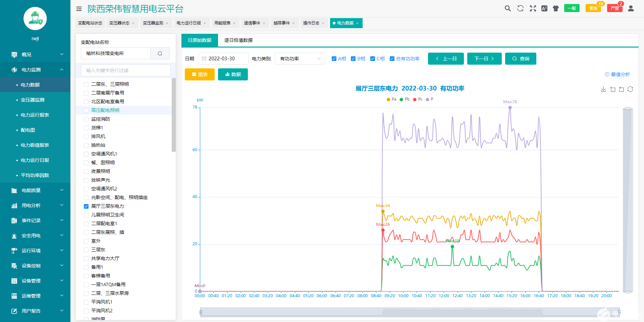644x322 pixels.
Task: Open fullscreen mode from the top toolbar
Action: [533, 8]
